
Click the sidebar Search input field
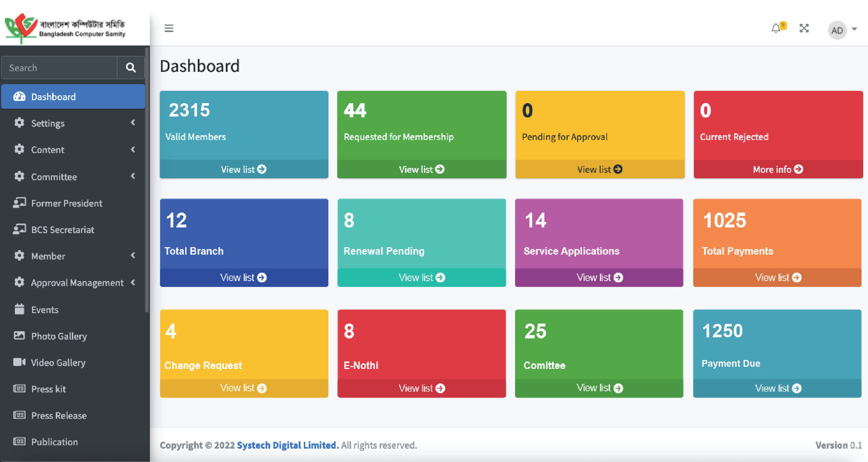[60, 68]
